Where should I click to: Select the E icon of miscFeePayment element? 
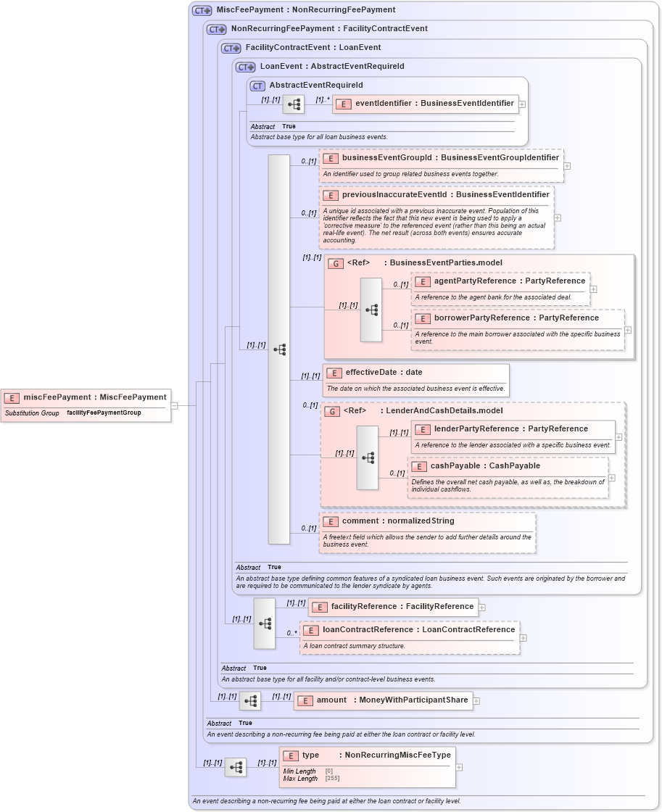11,397
